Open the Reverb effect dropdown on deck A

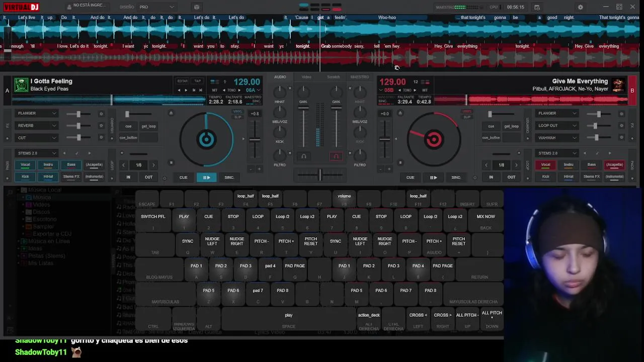(x=37, y=126)
